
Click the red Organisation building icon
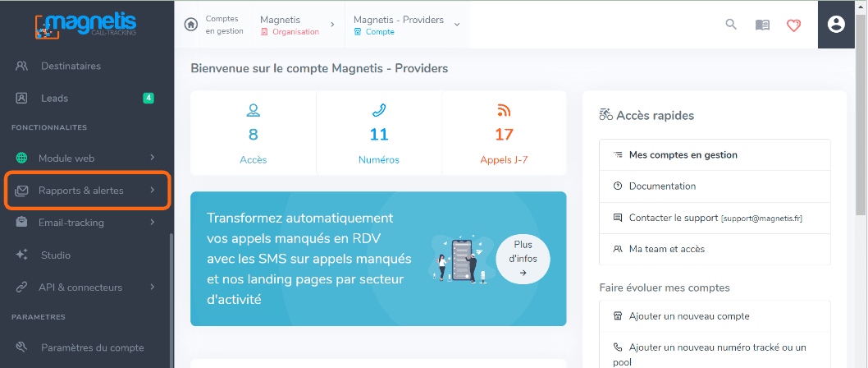[265, 32]
